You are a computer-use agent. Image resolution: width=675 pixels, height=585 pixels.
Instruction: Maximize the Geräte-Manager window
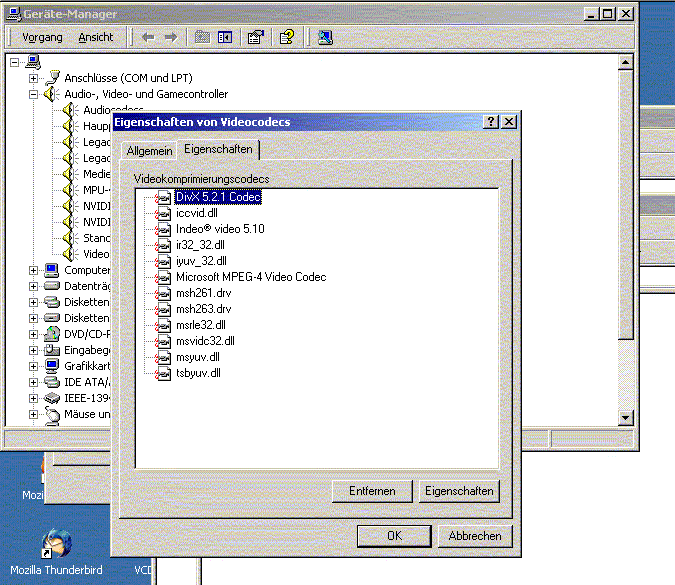click(607, 14)
